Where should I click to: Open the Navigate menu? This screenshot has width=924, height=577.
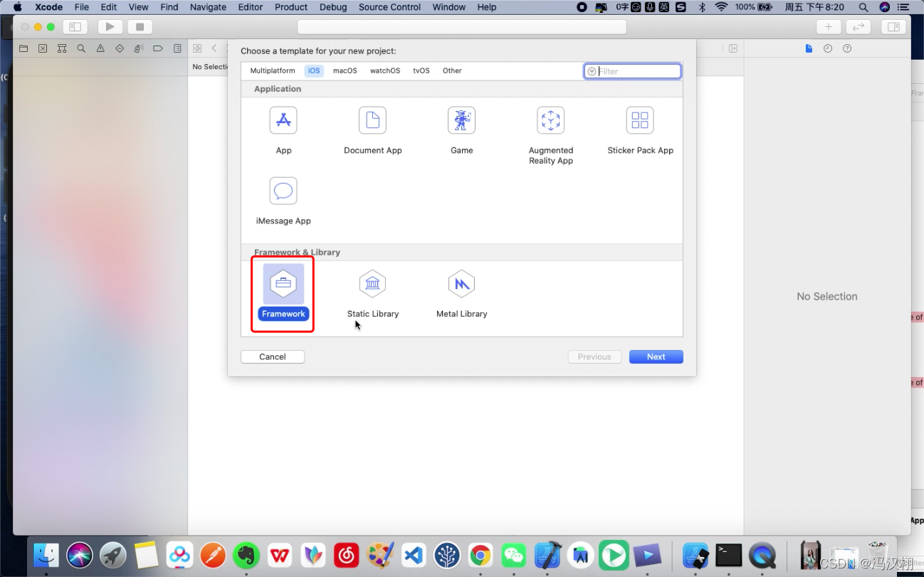(x=207, y=7)
